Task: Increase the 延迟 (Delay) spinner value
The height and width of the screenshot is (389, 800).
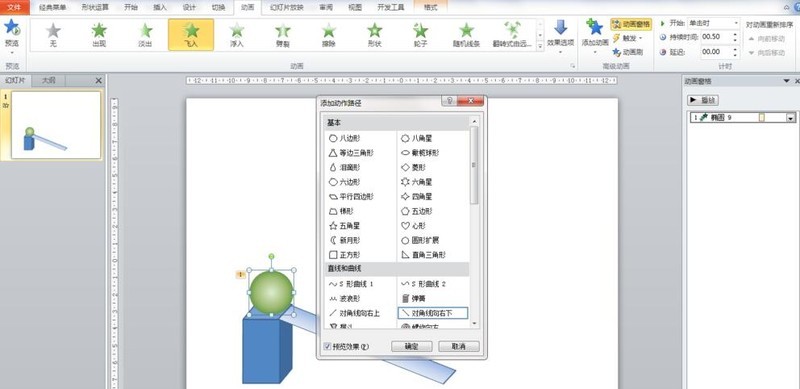Action: click(x=735, y=49)
